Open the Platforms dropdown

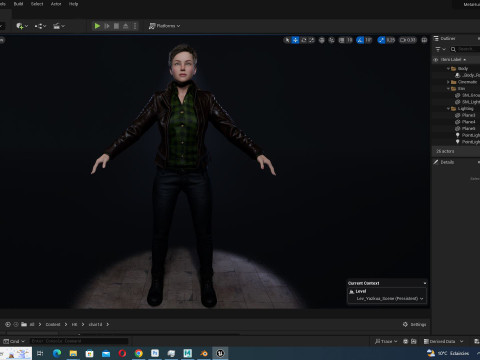164,26
